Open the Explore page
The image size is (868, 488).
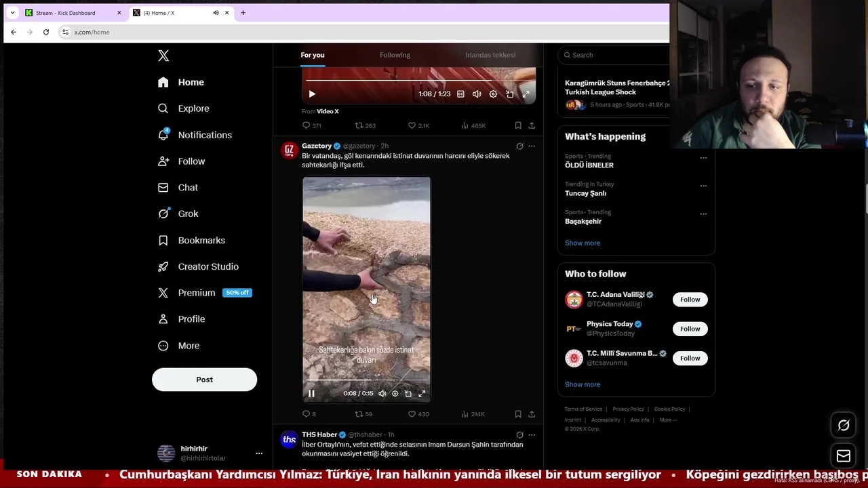pyautogui.click(x=183, y=108)
